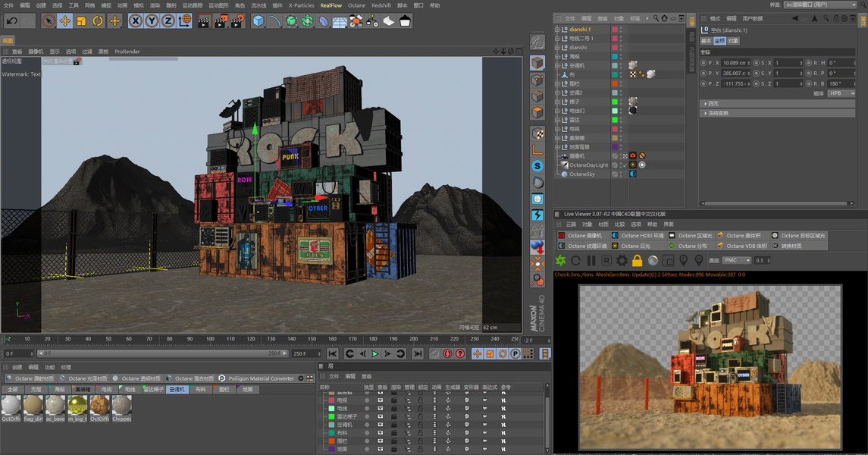Switch to the 对象 attribute tab

pyautogui.click(x=733, y=41)
